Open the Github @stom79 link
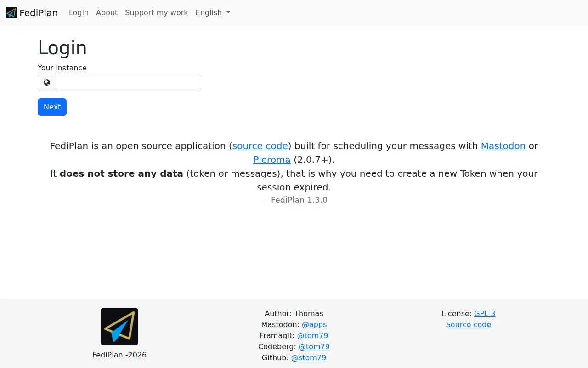 pyautogui.click(x=309, y=358)
